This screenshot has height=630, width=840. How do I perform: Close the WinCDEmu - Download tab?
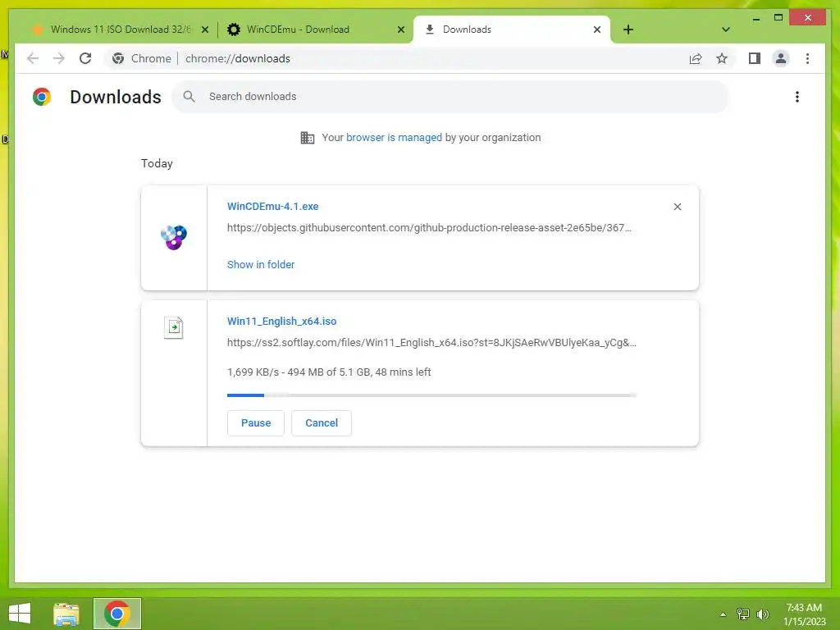click(x=400, y=30)
